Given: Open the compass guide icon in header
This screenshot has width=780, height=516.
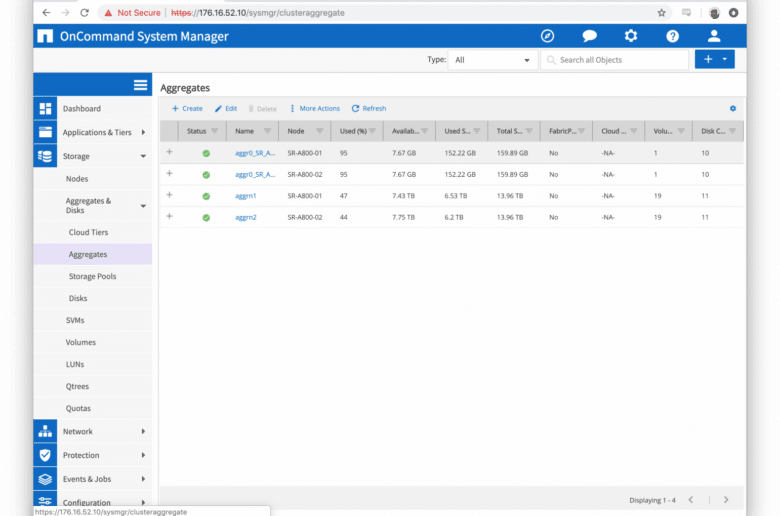Looking at the screenshot, I should pyautogui.click(x=547, y=36).
